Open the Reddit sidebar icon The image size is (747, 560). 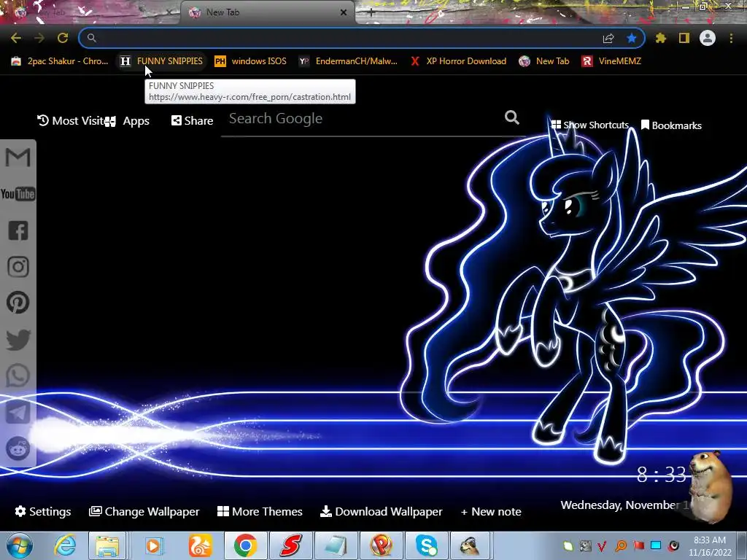18,448
